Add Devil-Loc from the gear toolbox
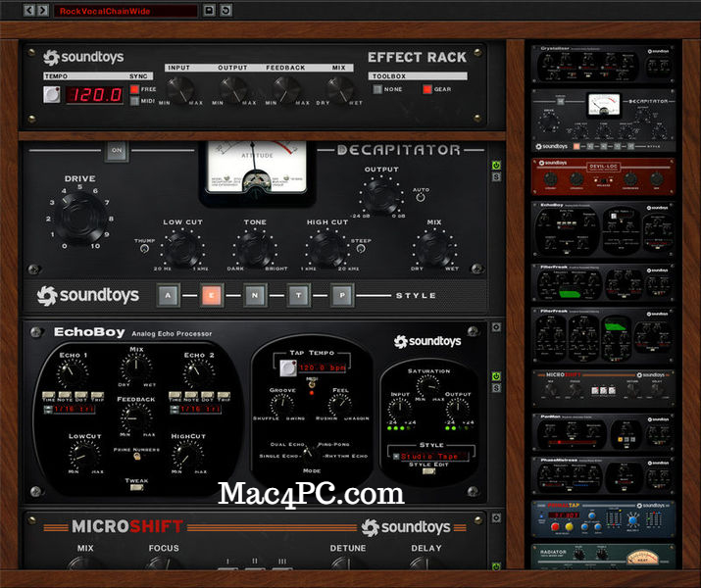Image resolution: width=701 pixels, height=588 pixels. pyautogui.click(x=603, y=176)
